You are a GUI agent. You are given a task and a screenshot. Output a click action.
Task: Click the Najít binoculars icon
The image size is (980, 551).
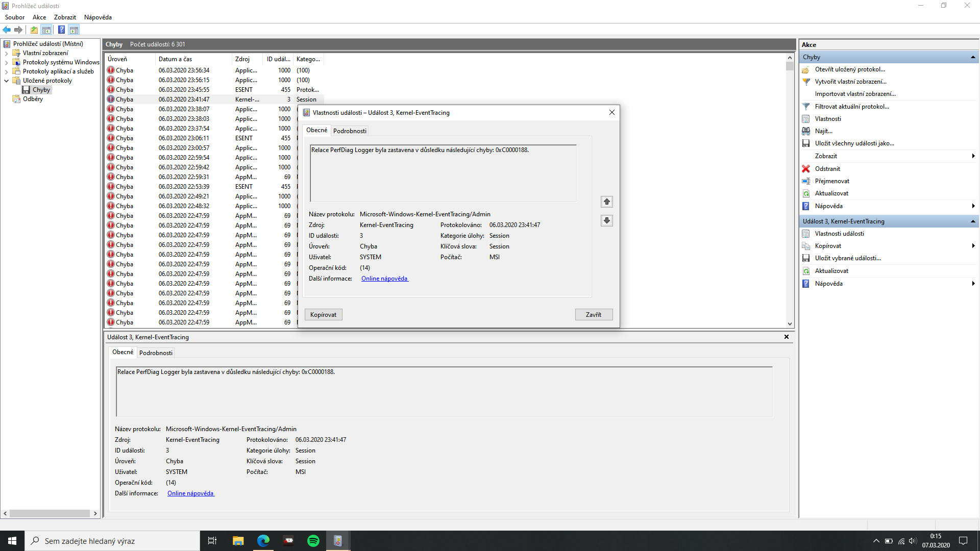click(806, 131)
